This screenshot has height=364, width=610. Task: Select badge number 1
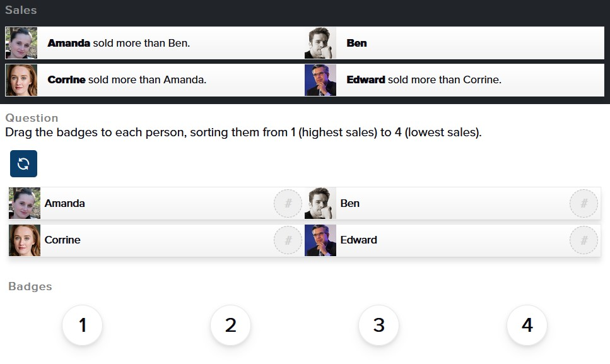[x=81, y=325]
